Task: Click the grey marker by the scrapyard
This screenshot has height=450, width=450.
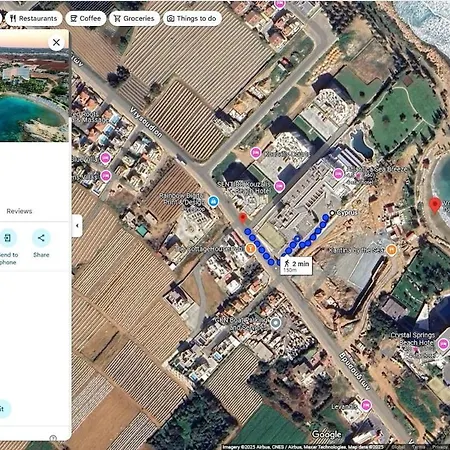Action: pos(275,323)
